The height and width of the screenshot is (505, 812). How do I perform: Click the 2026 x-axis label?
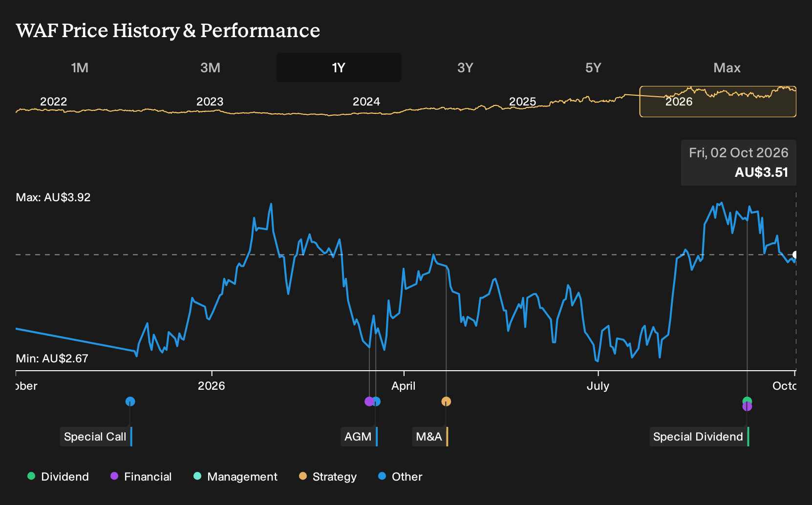click(211, 386)
